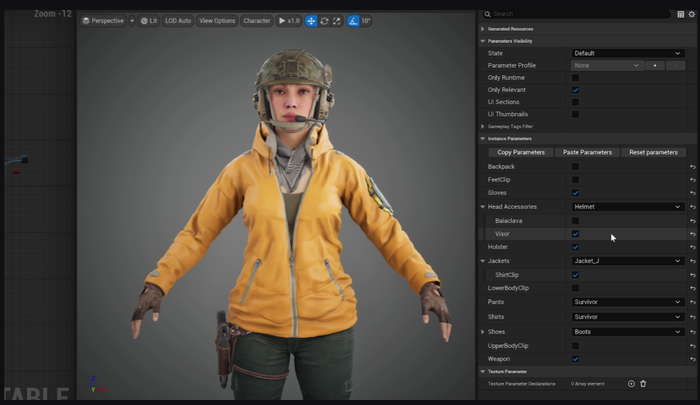
Task: Disable the Only Relevant checkbox
Action: coord(575,90)
